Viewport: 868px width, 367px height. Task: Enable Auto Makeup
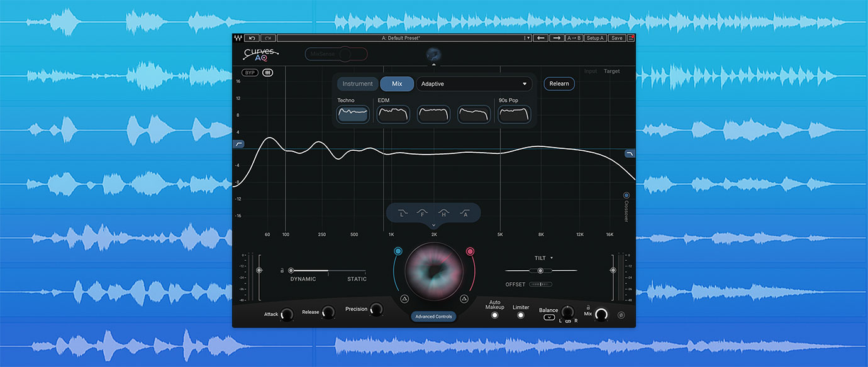click(x=494, y=315)
